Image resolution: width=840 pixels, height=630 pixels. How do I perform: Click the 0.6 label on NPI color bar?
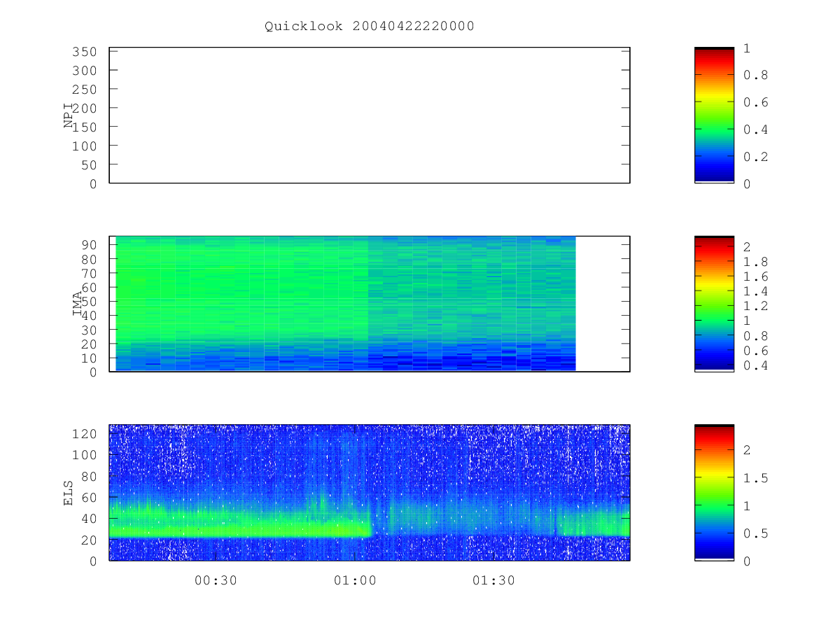click(755, 102)
